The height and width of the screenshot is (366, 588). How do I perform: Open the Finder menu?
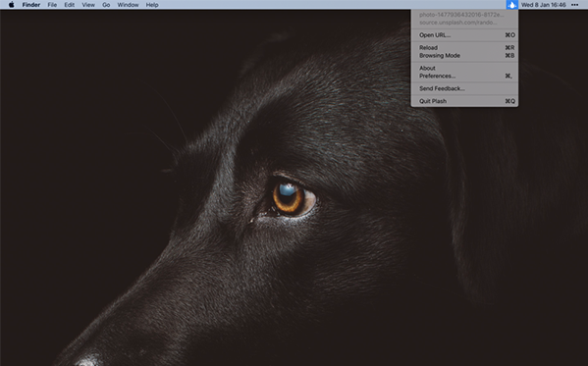pyautogui.click(x=31, y=5)
